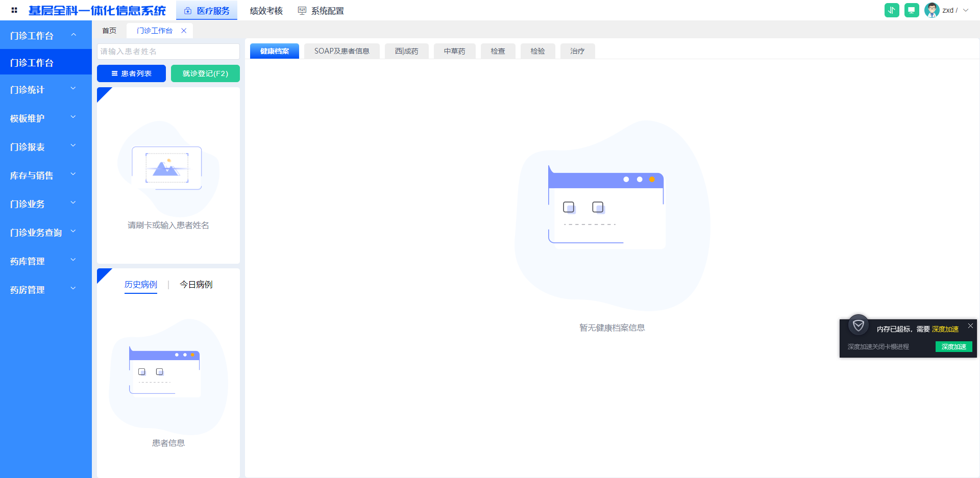The width and height of the screenshot is (980, 478).
Task: Open the 绩效考核 top menu
Action: click(266, 11)
